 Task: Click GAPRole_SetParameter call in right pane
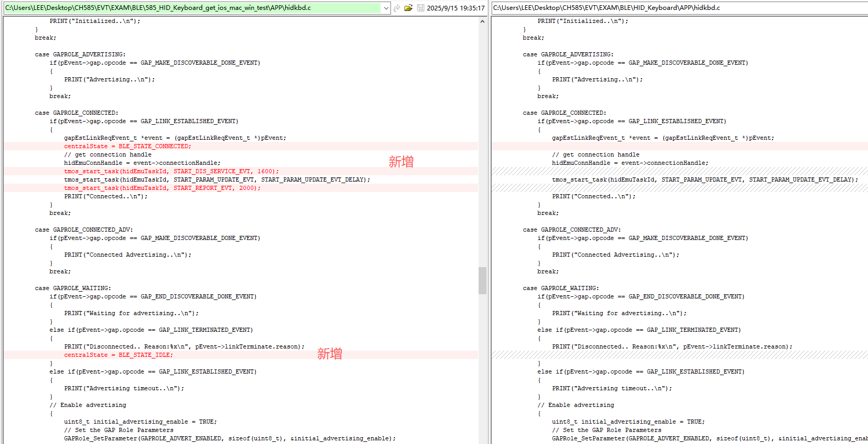coord(710,438)
